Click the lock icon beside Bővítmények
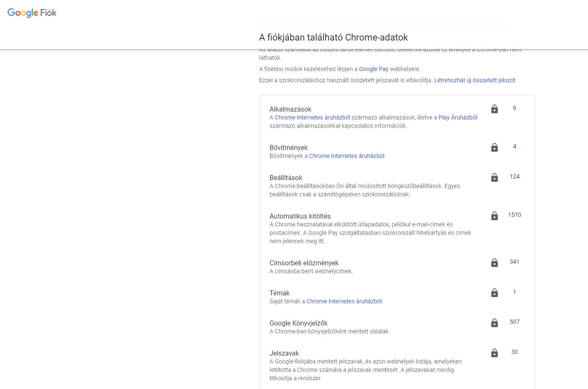588x389 pixels. pyautogui.click(x=494, y=147)
